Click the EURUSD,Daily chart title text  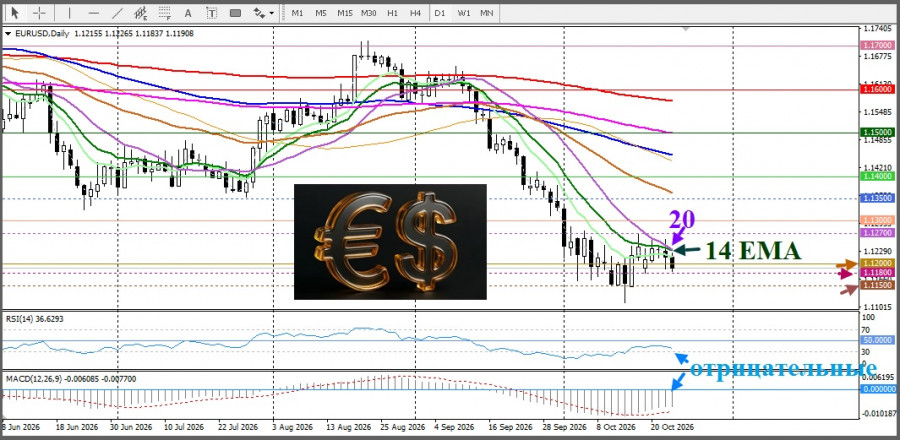click(x=42, y=34)
